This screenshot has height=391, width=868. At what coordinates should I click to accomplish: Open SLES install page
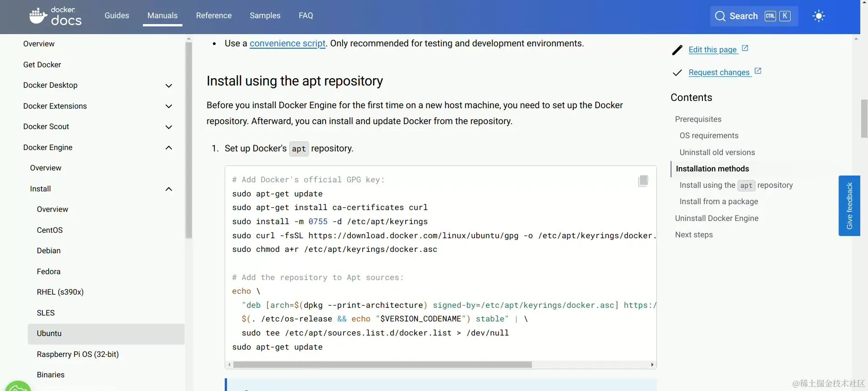46,313
